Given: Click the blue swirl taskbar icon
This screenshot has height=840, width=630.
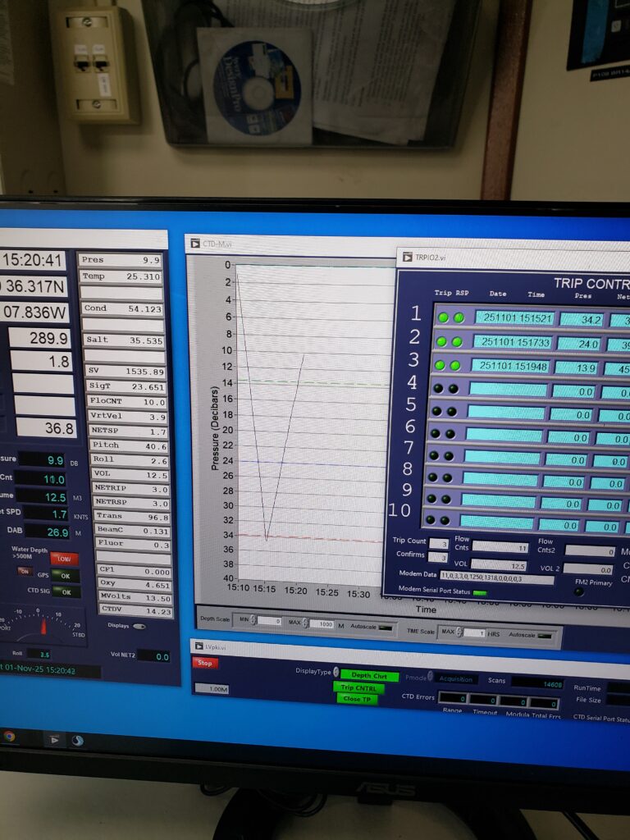Looking at the screenshot, I should tap(77, 740).
